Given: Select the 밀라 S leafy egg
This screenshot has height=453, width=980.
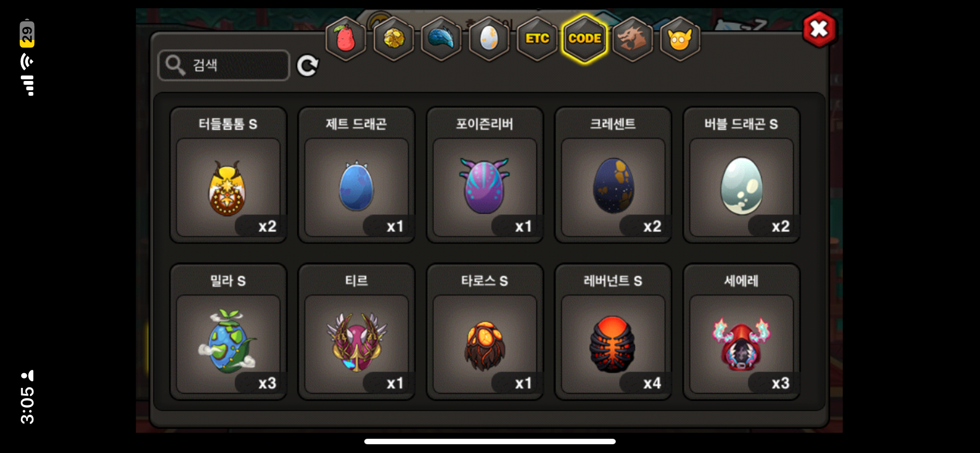Looking at the screenshot, I should point(228,332).
